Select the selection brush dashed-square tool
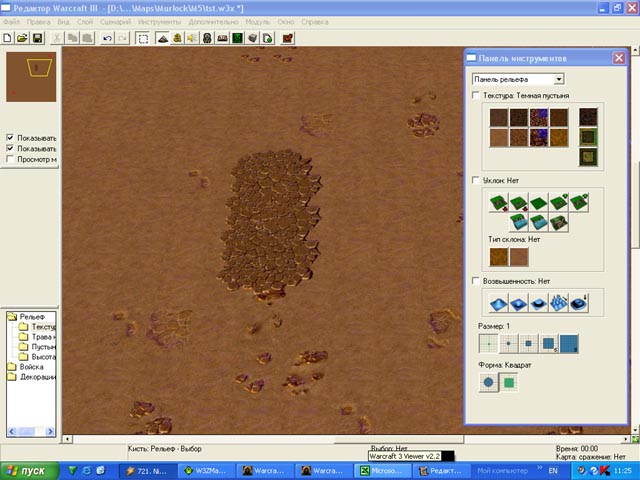 143,38
